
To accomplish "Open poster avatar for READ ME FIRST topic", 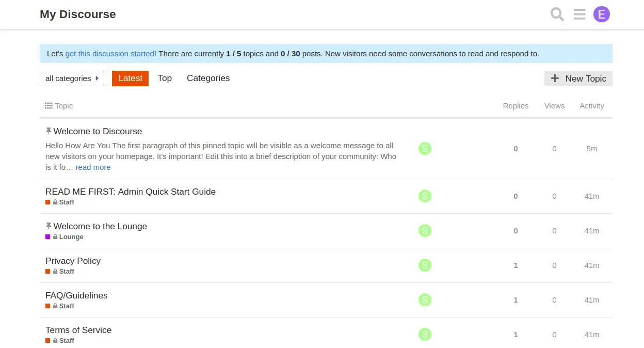I will (x=425, y=196).
